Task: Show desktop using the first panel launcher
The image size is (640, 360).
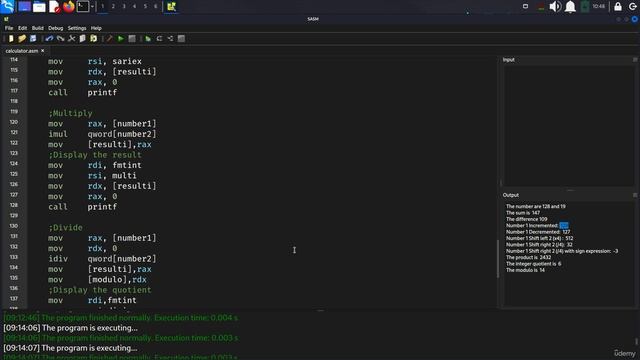Action: point(24,6)
